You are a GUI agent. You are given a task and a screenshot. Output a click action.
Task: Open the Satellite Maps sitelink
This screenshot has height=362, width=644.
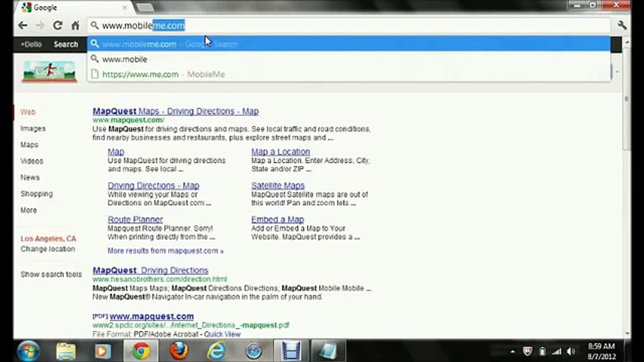278,186
